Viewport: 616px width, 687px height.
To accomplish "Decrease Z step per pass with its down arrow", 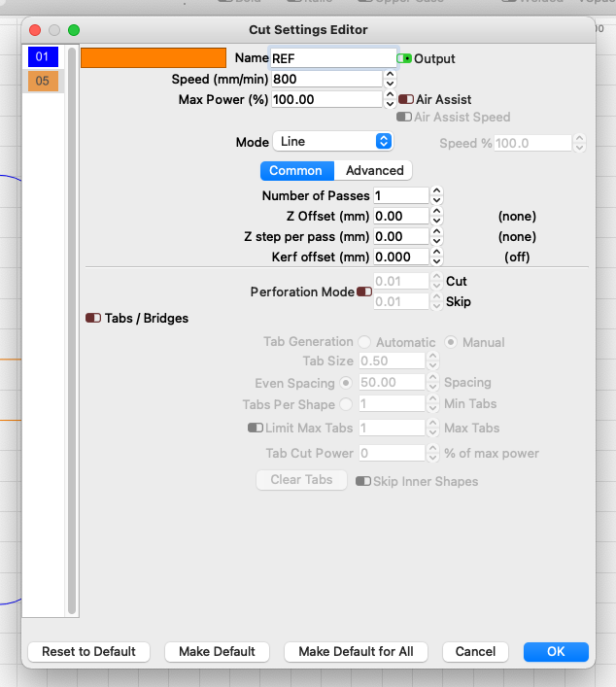I will click(436, 241).
